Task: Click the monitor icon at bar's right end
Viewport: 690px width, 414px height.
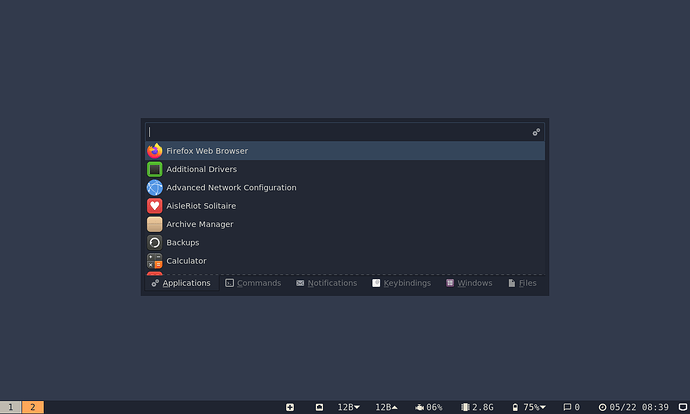Action: click(x=683, y=407)
